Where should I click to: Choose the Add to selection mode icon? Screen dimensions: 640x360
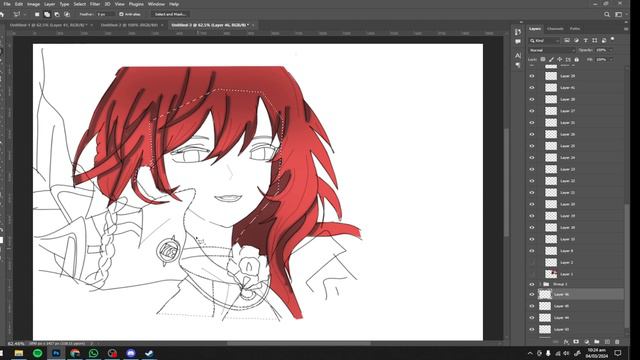click(x=47, y=14)
